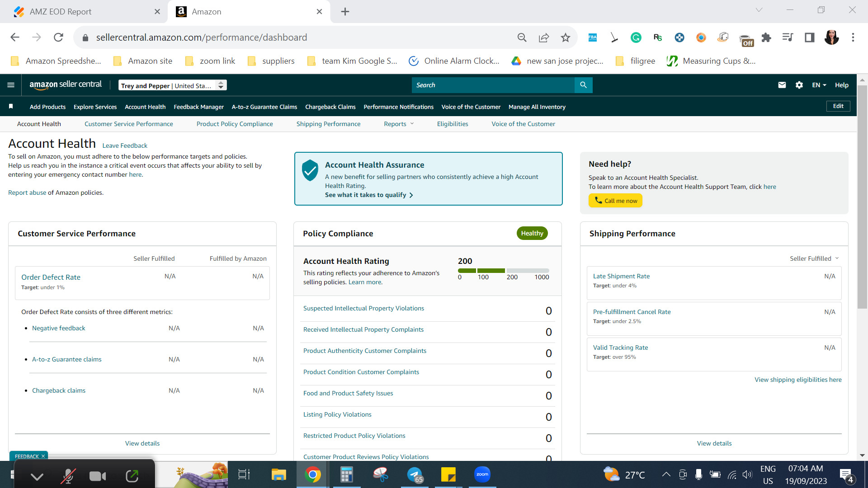The image size is (868, 488).
Task: Open a new browser tab
Action: point(345,12)
